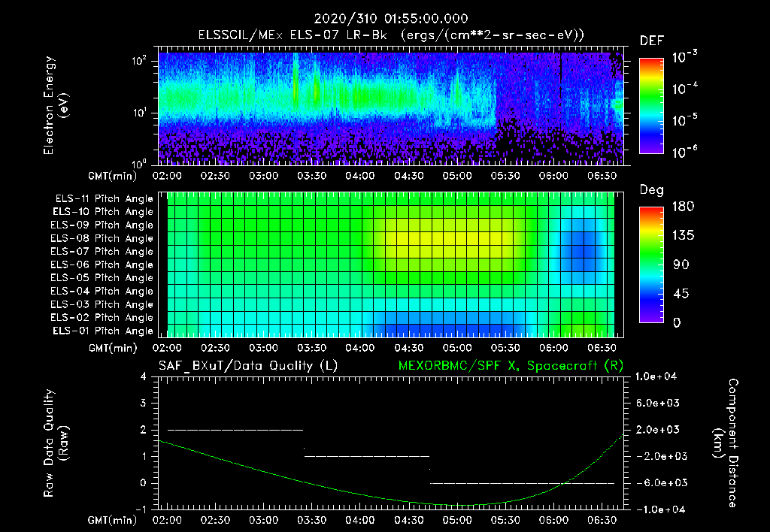Select GMT(min) label of the pitch angle panel

[x=113, y=349]
